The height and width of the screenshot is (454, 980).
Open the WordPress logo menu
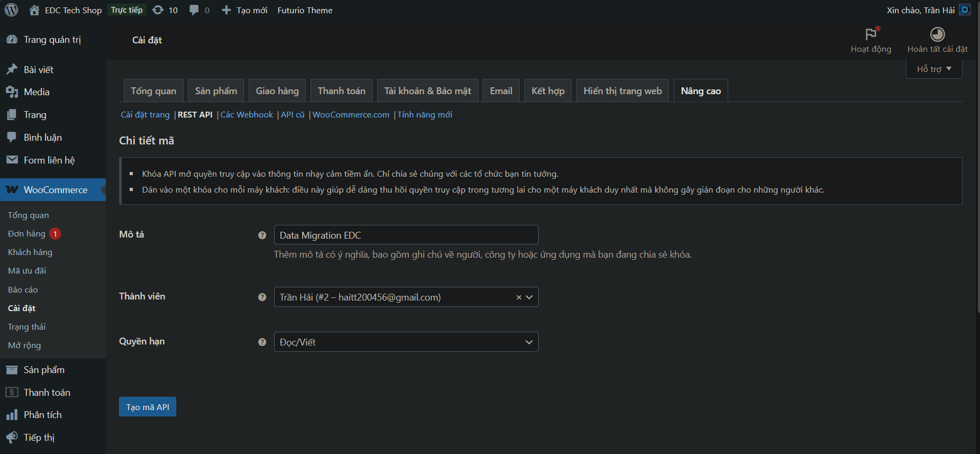coord(11,10)
